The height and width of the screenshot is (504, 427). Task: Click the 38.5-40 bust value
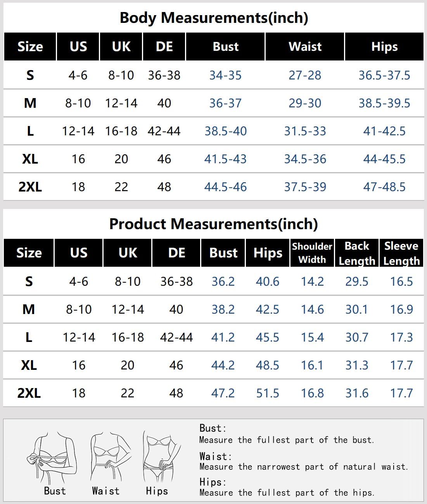(225, 131)
